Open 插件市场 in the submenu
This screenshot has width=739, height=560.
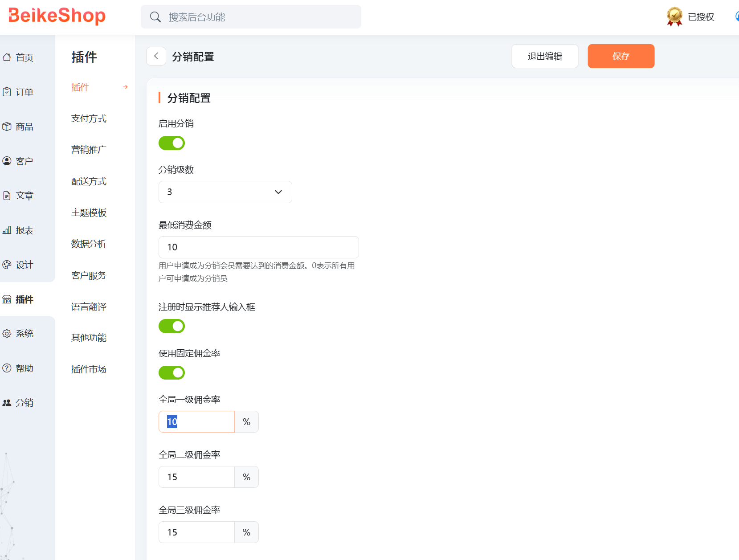point(89,369)
